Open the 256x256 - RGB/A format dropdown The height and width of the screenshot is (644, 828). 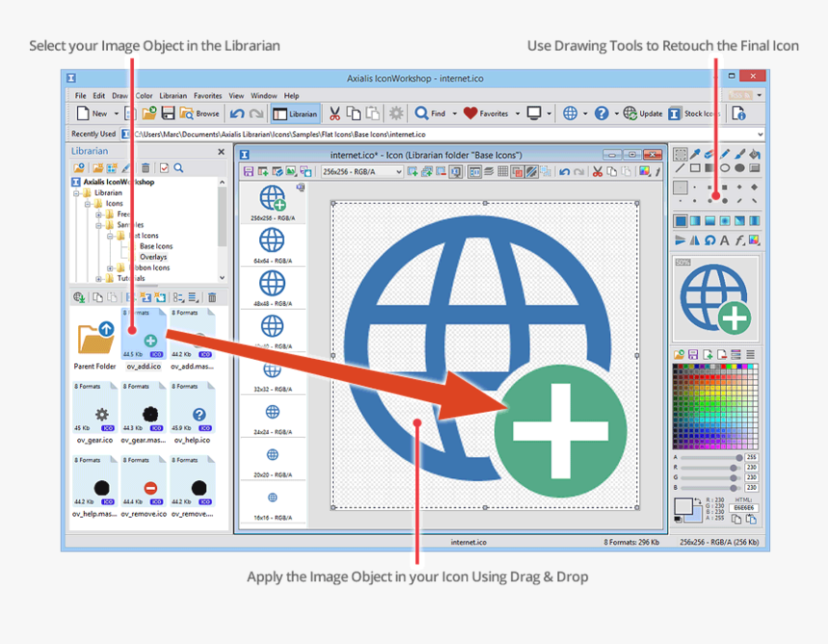[x=362, y=171]
